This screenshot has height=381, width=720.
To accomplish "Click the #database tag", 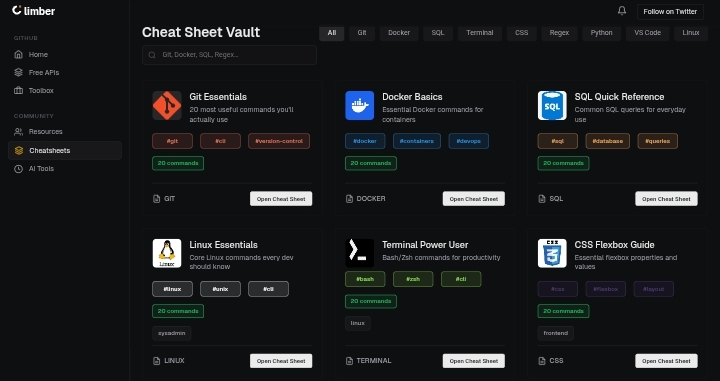I will point(608,141).
